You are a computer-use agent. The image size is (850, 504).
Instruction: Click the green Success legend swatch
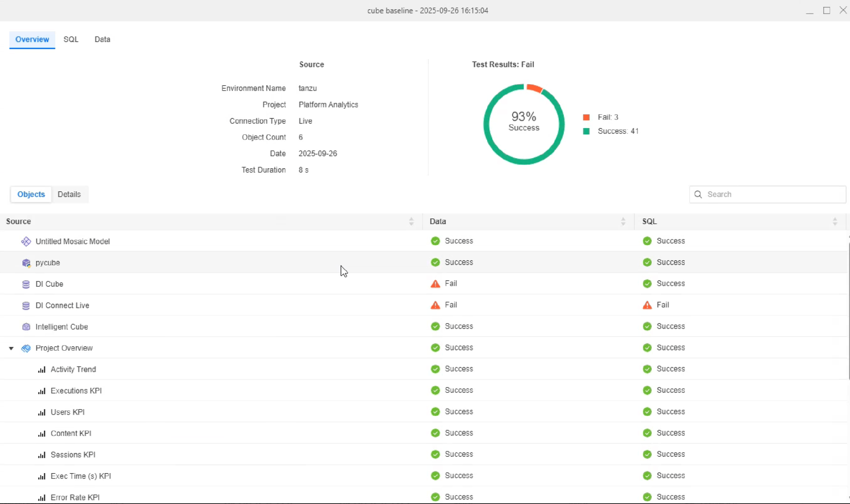click(x=586, y=131)
